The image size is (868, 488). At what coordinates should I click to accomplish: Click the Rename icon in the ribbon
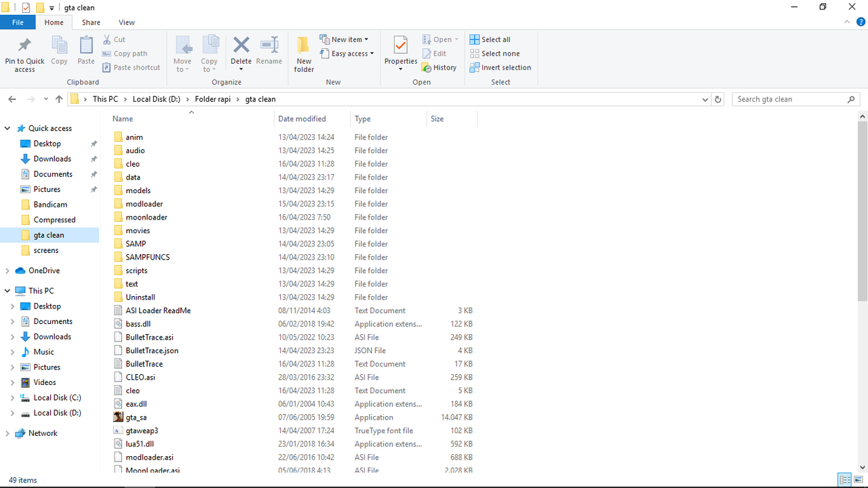[269, 45]
